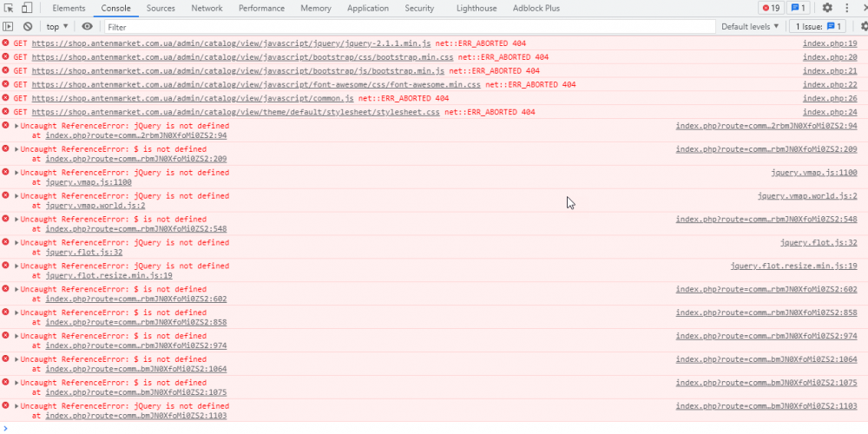Open the common.js failed URL

(193, 98)
